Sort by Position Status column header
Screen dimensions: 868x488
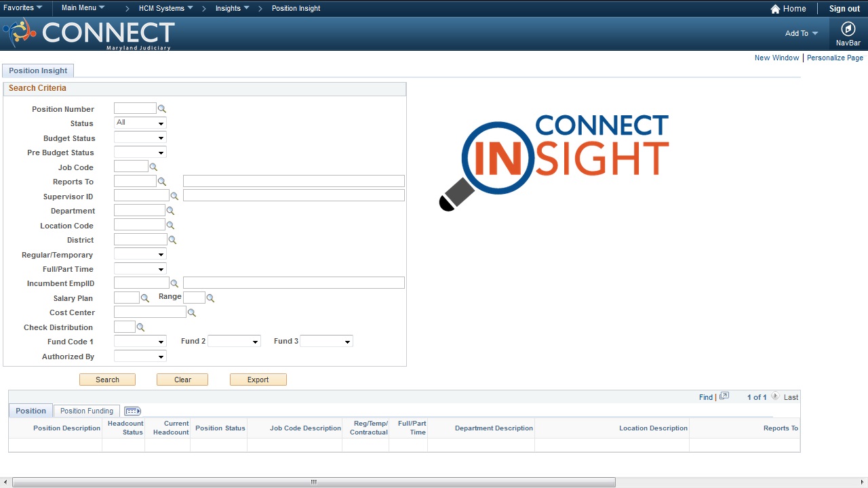point(220,428)
